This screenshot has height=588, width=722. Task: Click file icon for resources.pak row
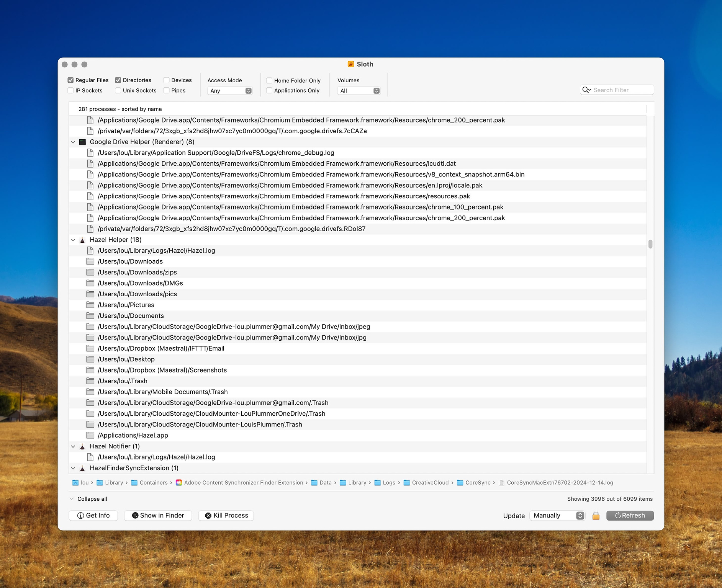coord(90,196)
